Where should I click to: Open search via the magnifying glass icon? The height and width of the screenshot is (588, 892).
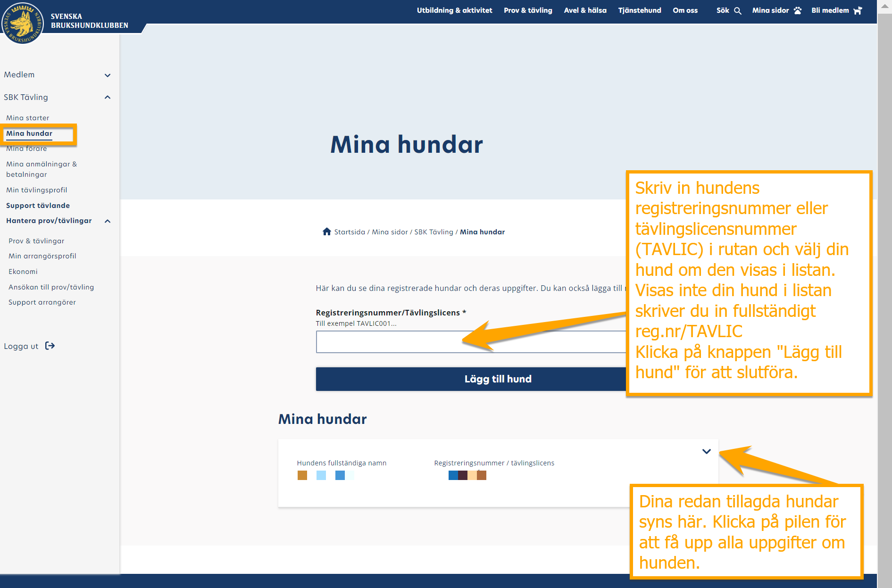(x=738, y=11)
